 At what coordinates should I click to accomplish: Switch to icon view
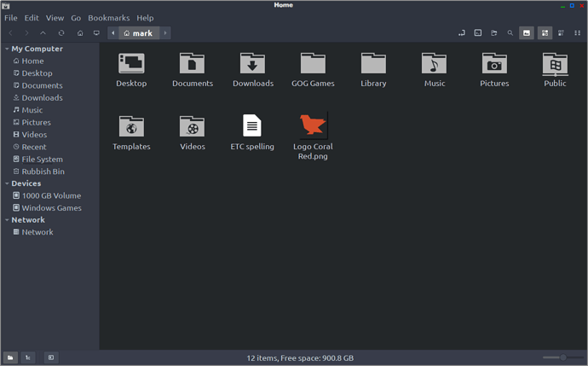click(545, 33)
